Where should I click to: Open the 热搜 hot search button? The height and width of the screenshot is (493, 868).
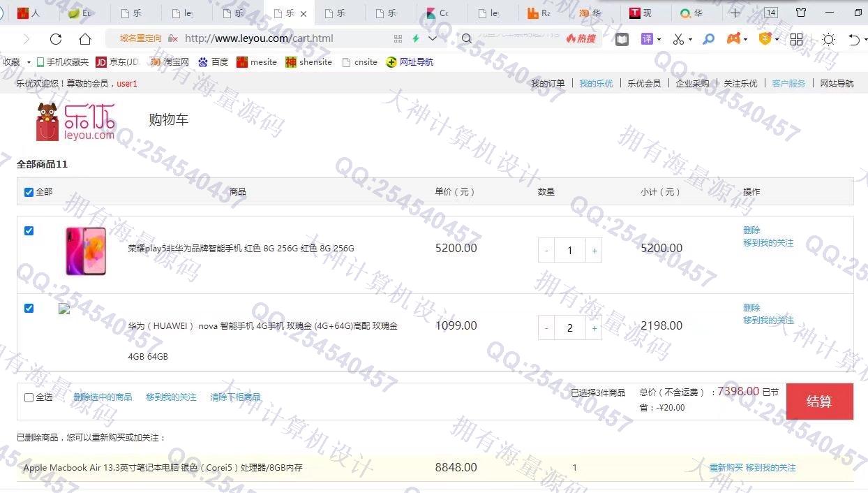click(581, 39)
